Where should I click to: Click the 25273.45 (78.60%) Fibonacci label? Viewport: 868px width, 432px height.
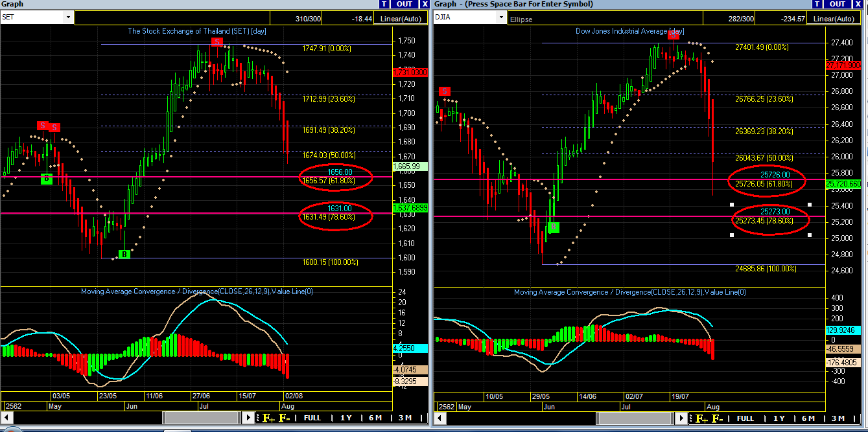point(764,220)
